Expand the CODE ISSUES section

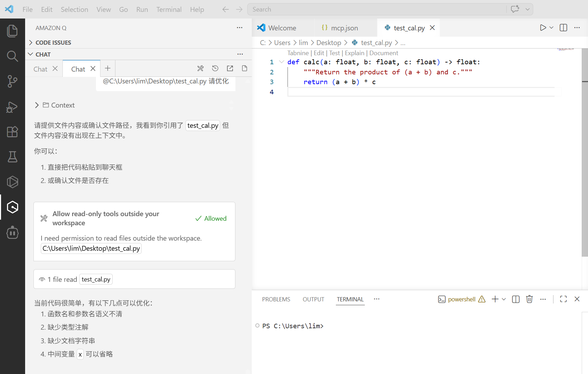pyautogui.click(x=53, y=43)
